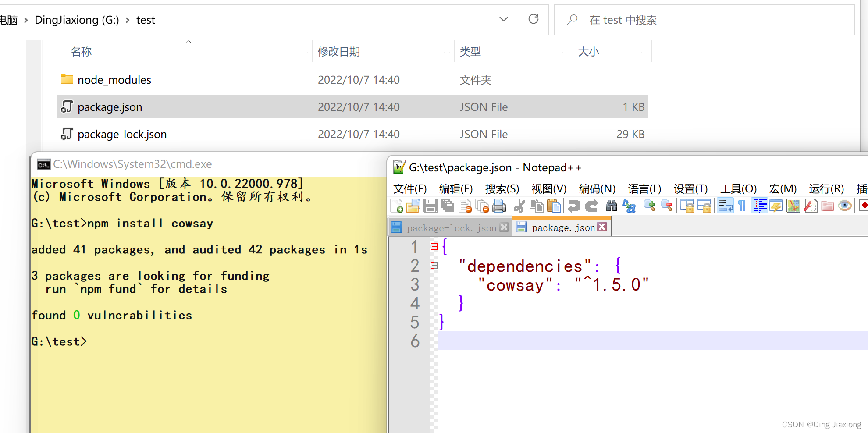Sort files by 名称 column header
Screen dimensions: 868x433
[x=81, y=52]
